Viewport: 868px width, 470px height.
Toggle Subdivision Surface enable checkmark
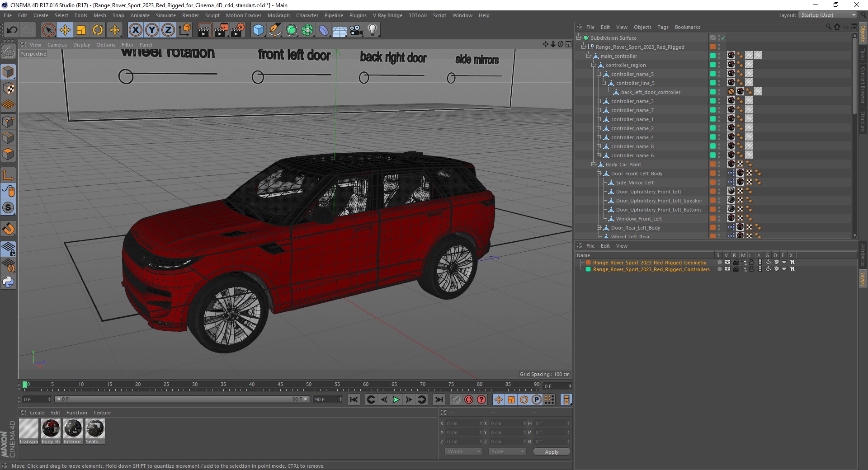pyautogui.click(x=723, y=38)
